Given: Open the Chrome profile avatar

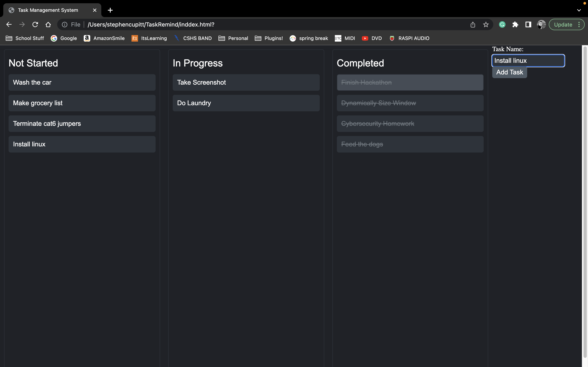Looking at the screenshot, I should [541, 24].
